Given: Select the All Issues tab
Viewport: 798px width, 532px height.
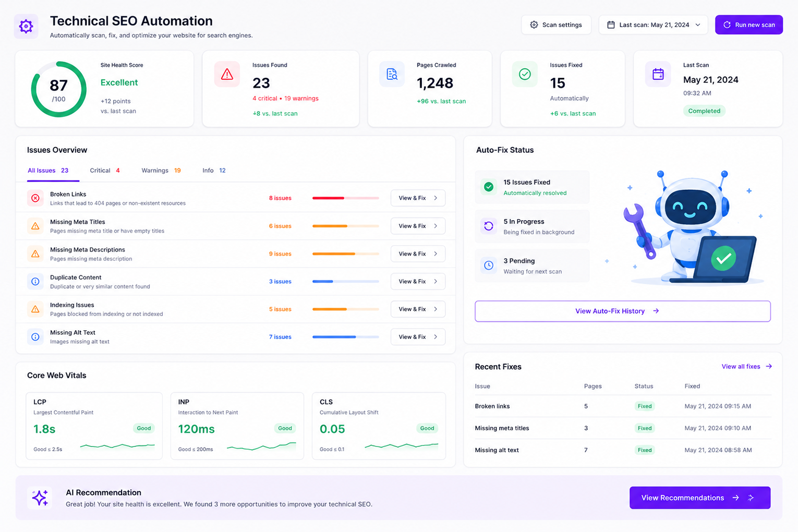Looking at the screenshot, I should click(x=48, y=171).
